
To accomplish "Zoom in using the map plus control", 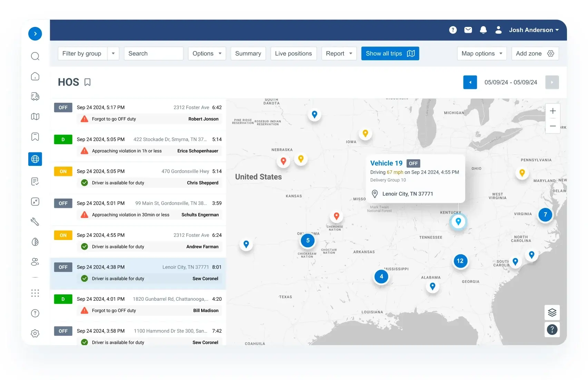I will coord(552,111).
